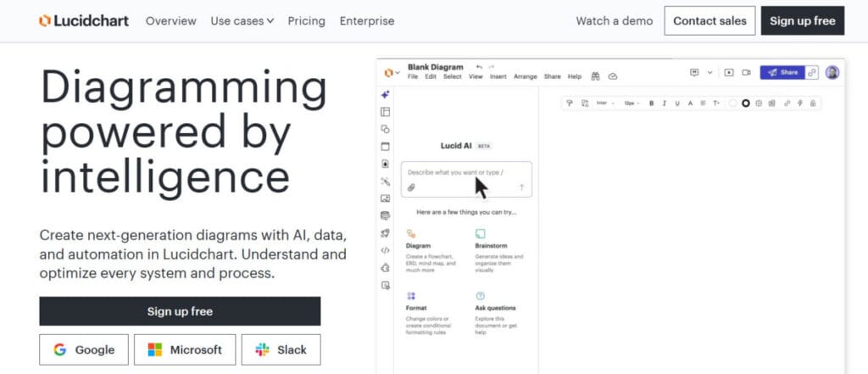Click the database data icon in the sidebar
868x374 pixels.
[386, 215]
